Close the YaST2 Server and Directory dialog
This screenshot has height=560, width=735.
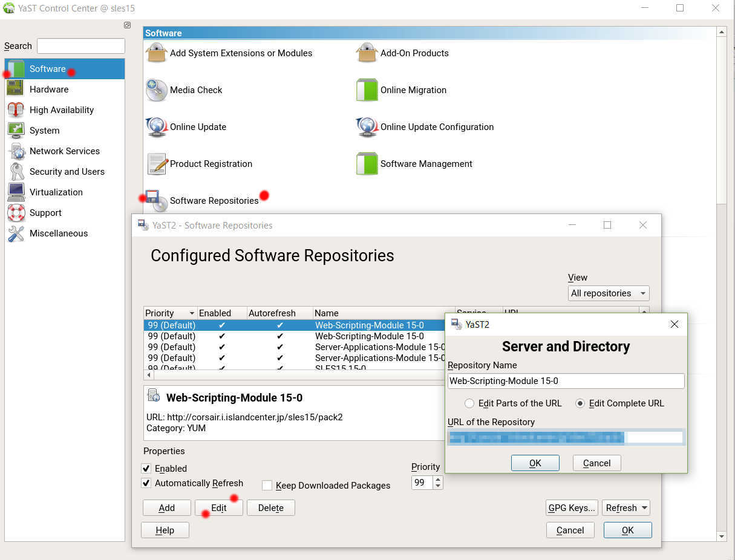[x=675, y=324]
